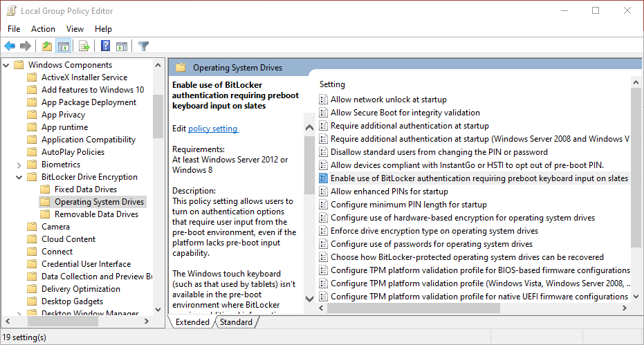Viewport: 644px width, 345px height.
Task: Click the Back arrow toolbar button
Action: [x=10, y=46]
